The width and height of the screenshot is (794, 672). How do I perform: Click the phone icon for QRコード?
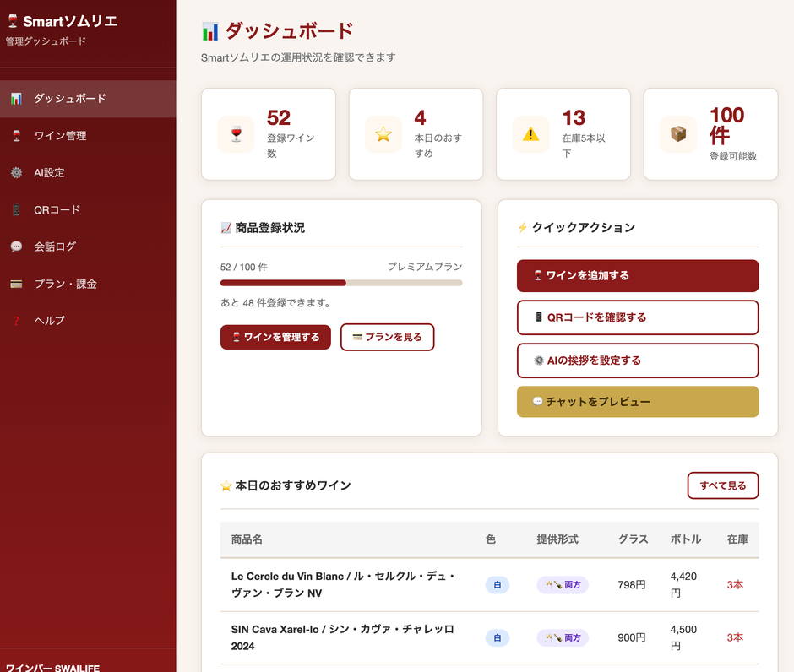point(16,209)
